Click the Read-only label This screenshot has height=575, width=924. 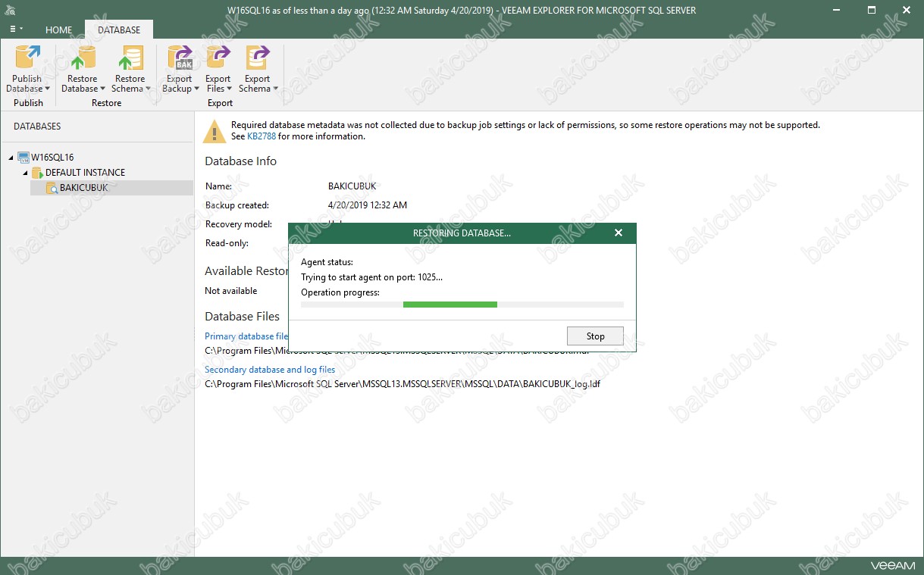tap(227, 243)
